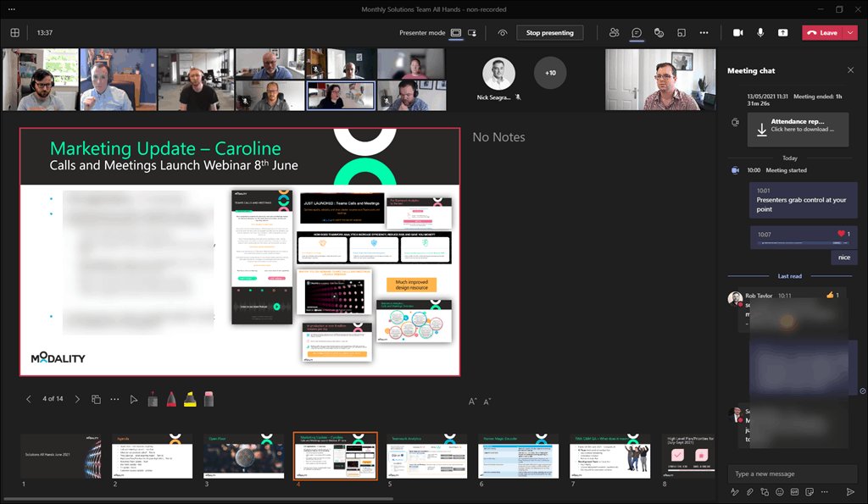This screenshot has height=504, width=868.
Task: Open more meeting options menu
Action: pos(704,32)
